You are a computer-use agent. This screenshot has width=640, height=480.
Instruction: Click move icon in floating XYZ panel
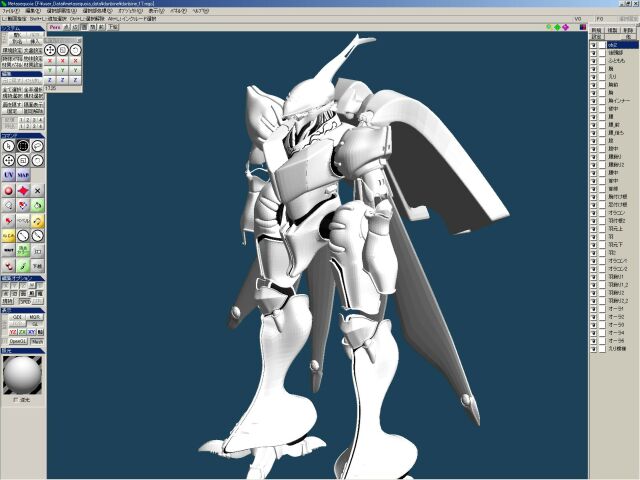[50, 50]
